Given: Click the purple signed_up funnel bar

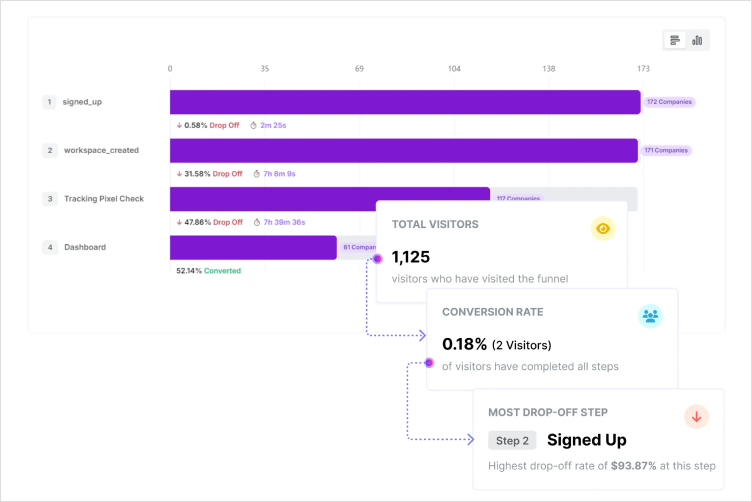Looking at the screenshot, I should tap(404, 102).
